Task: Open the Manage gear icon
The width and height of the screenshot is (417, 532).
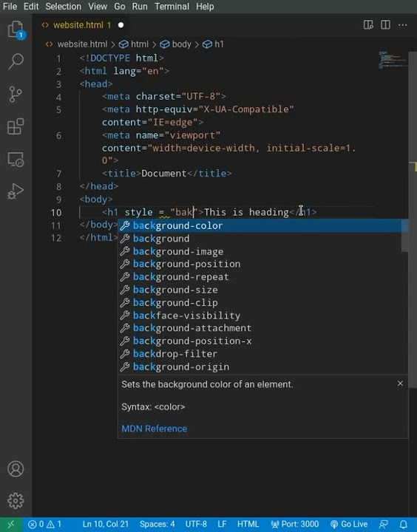Action: pyautogui.click(x=16, y=501)
